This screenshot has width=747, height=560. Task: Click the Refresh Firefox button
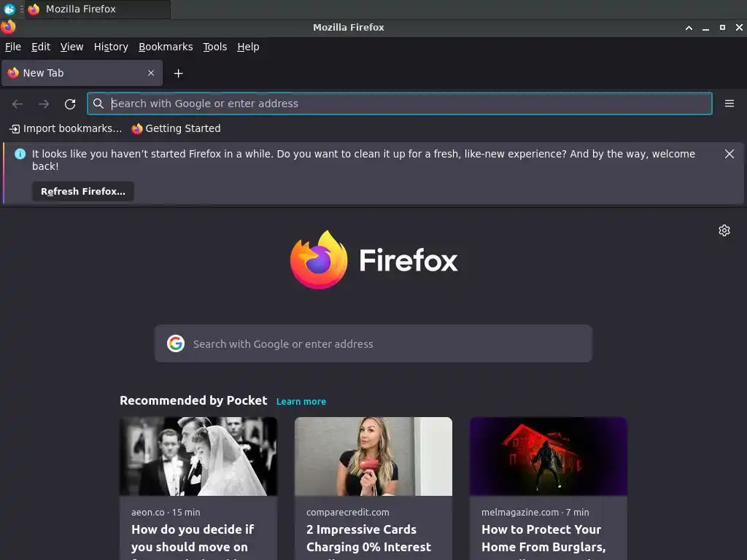tap(83, 192)
